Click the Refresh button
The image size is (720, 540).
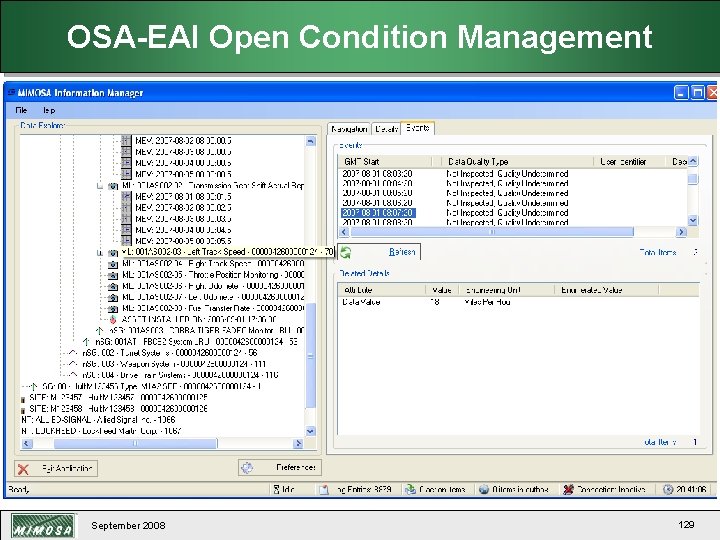tap(379, 252)
